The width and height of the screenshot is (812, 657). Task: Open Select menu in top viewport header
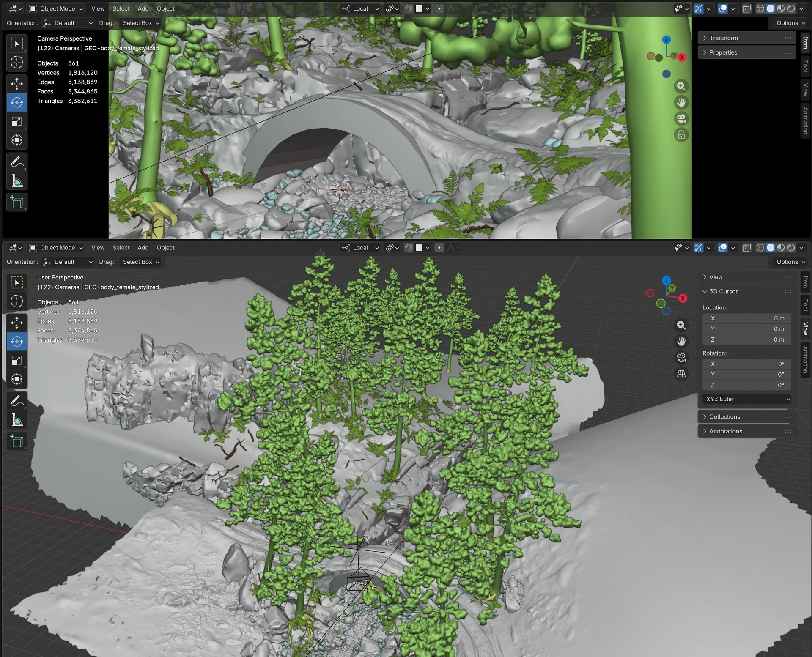[121, 9]
